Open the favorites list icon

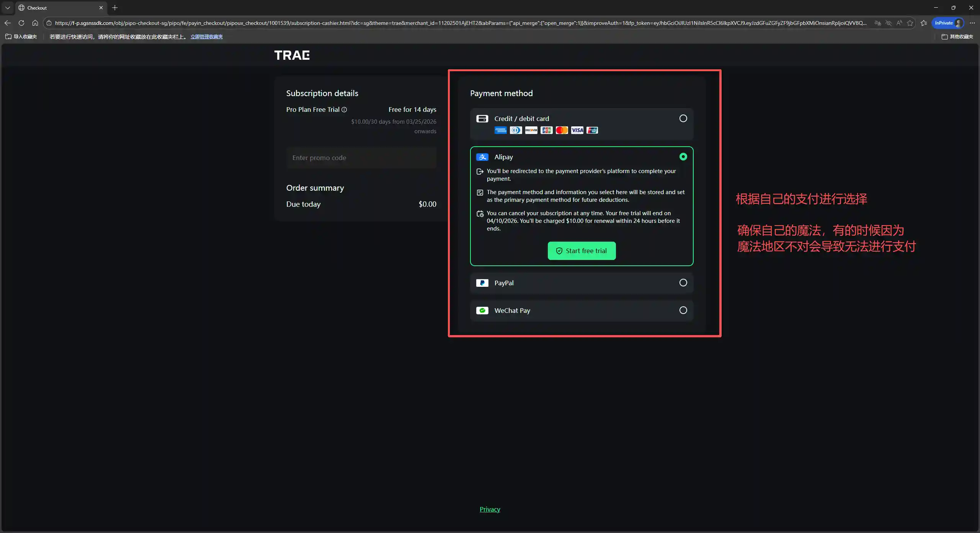pyautogui.click(x=924, y=23)
